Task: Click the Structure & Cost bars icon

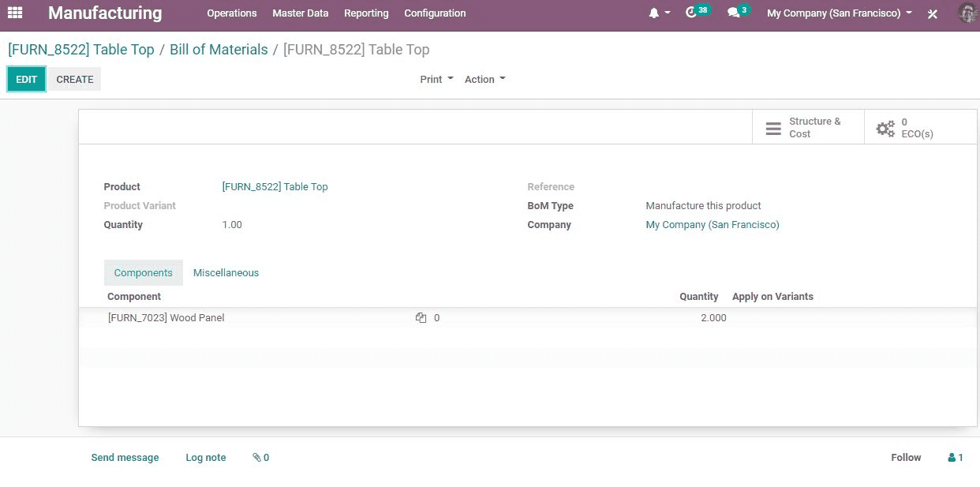Action: click(773, 128)
